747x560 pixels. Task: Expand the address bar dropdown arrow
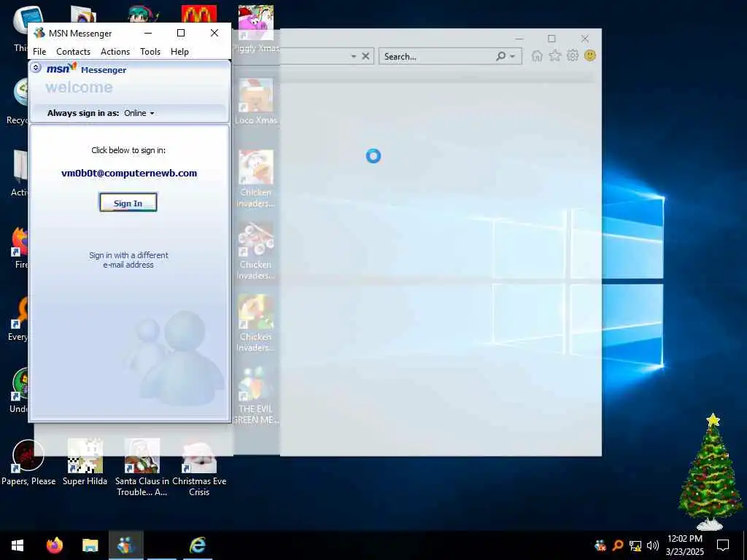point(354,56)
